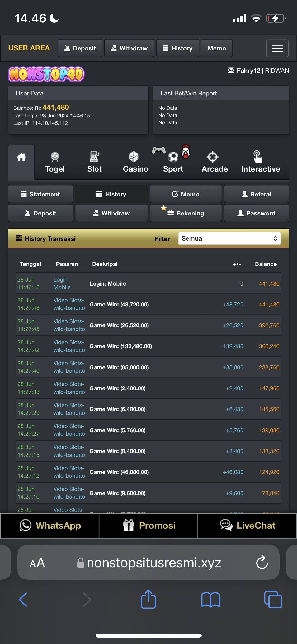This screenshot has height=644, width=297.
Task: Open Safari AA page settings menu
Action: click(37, 563)
